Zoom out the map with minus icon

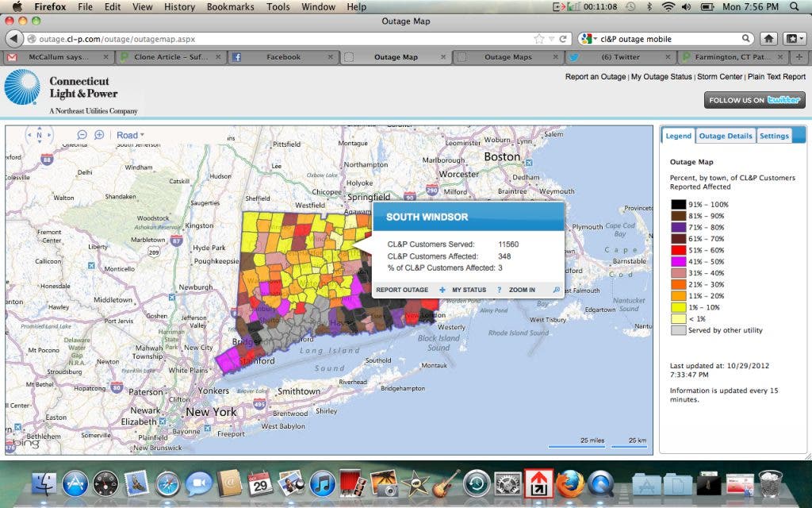click(82, 135)
